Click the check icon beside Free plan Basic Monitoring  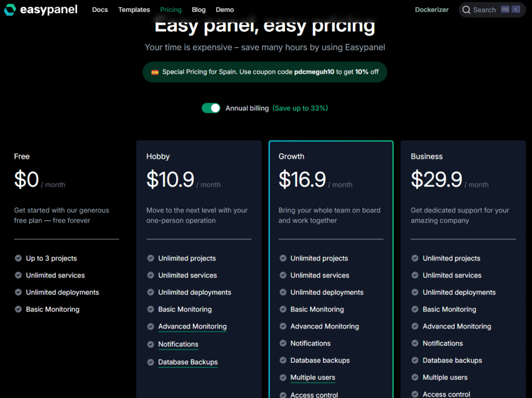coord(18,309)
